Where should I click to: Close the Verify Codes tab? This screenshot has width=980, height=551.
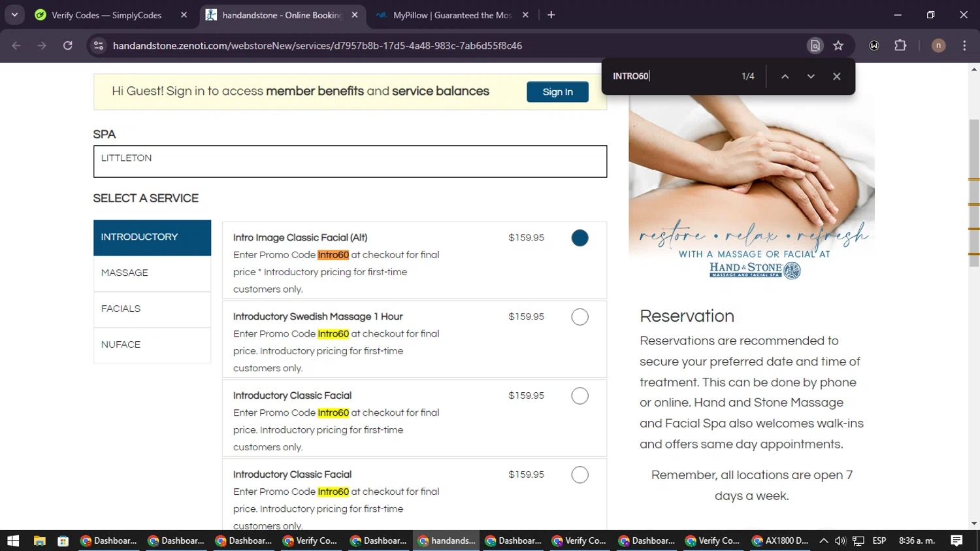[x=184, y=15]
